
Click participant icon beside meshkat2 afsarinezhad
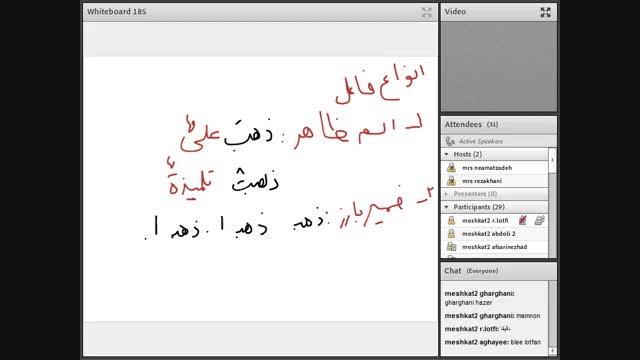(x=451, y=247)
